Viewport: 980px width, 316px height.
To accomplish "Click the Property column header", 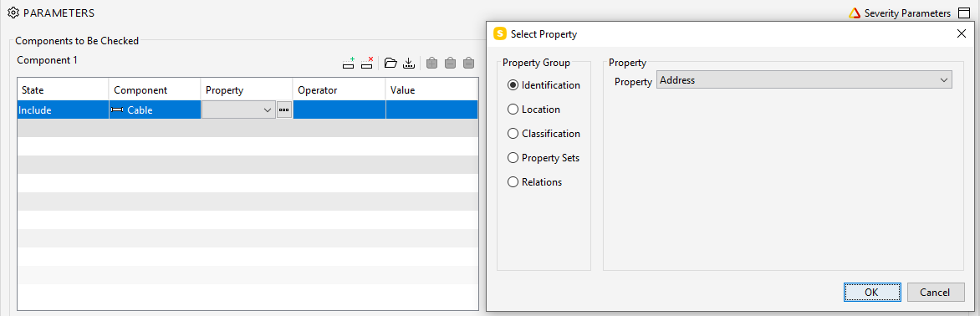I will 247,90.
